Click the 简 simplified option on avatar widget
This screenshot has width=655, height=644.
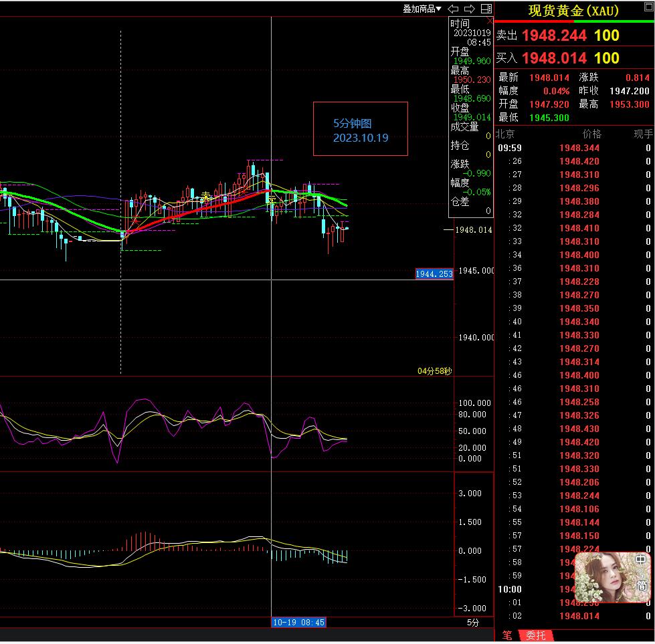click(x=640, y=576)
